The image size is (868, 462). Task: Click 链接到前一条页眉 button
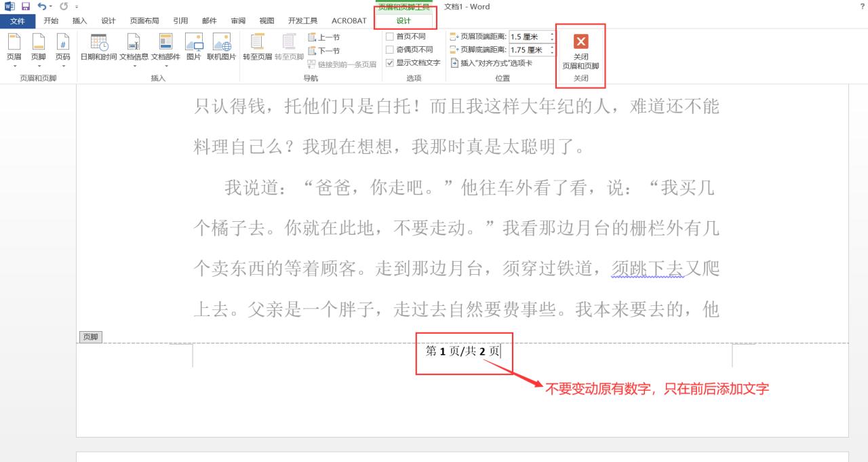[x=342, y=64]
